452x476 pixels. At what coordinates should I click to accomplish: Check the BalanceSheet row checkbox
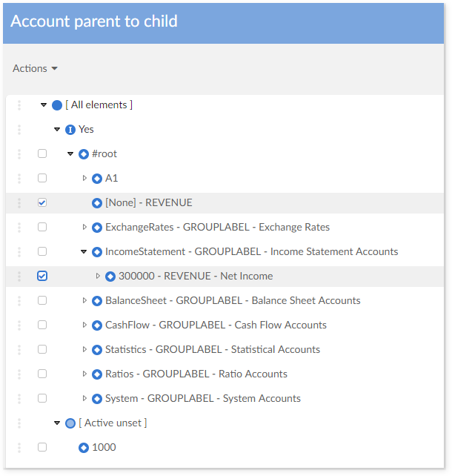tap(42, 300)
